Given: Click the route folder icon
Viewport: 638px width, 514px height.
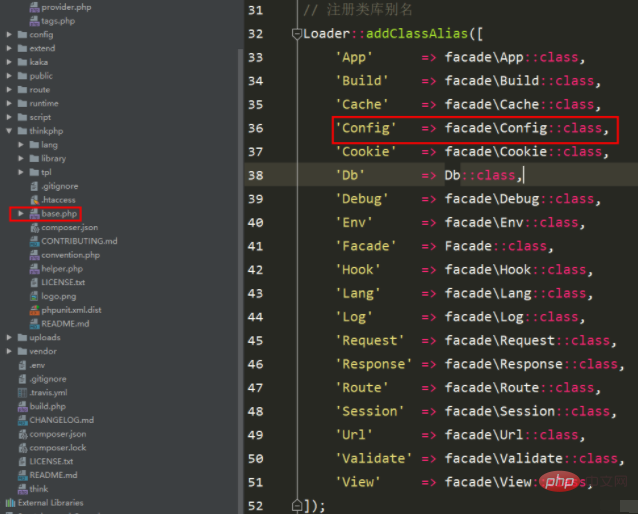Looking at the screenshot, I should pyautogui.click(x=22, y=90).
